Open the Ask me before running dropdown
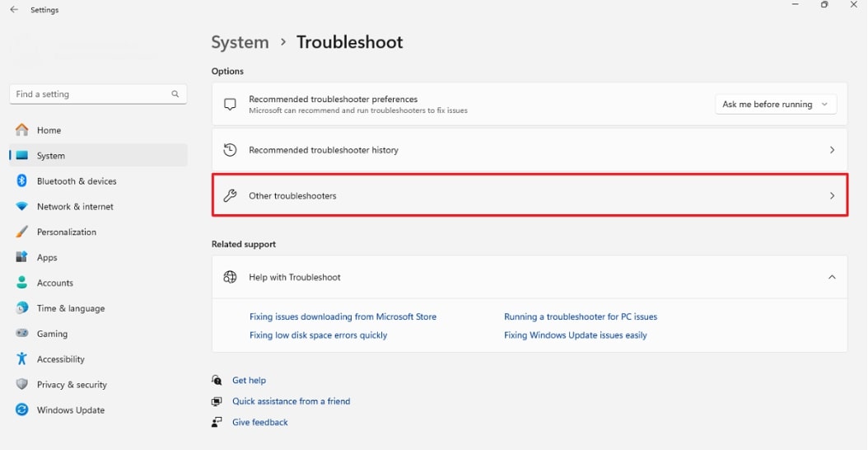Image resolution: width=868 pixels, height=450 pixels. pyautogui.click(x=776, y=104)
